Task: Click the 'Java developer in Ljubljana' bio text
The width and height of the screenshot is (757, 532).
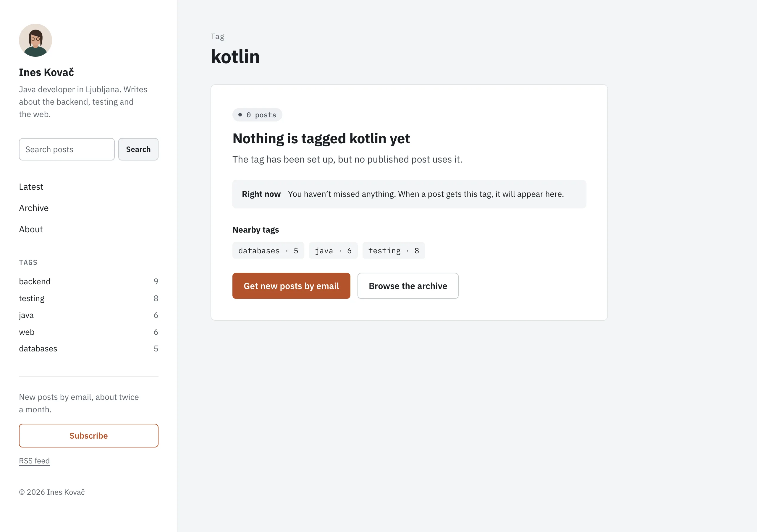Action: coord(83,102)
